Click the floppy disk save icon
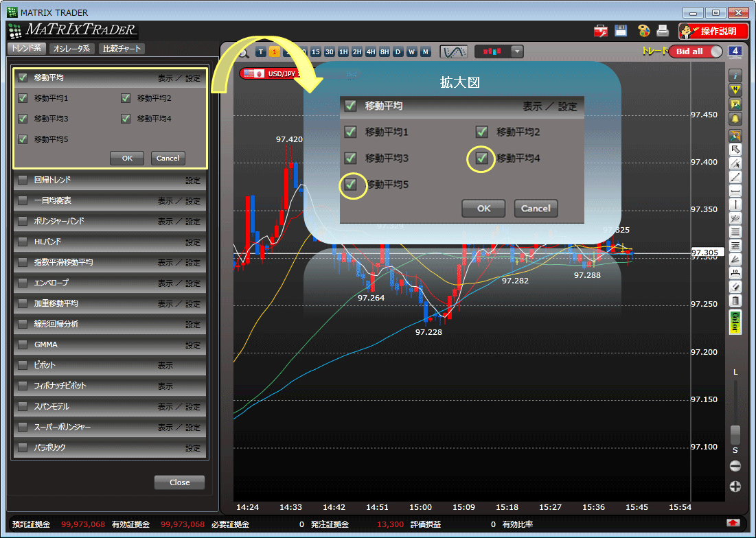 621,31
